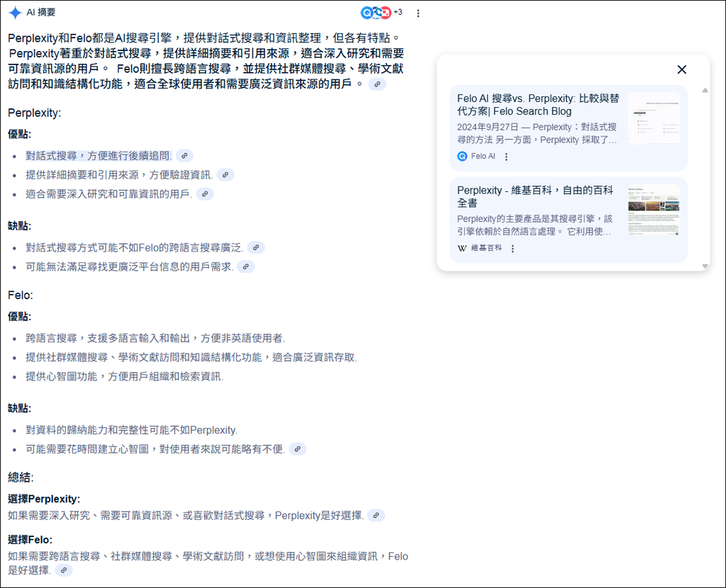
Task: Click the sources panel scroll-up arrow
Action: tap(705, 90)
